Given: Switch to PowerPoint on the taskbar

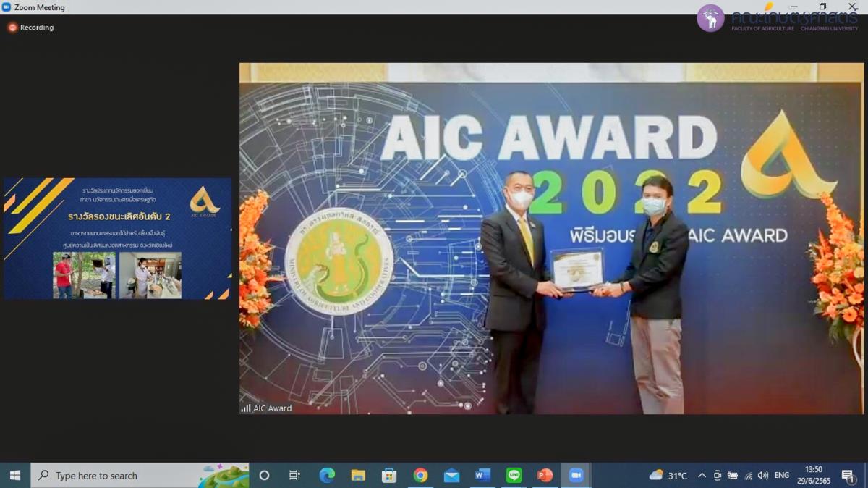Looking at the screenshot, I should (545, 476).
